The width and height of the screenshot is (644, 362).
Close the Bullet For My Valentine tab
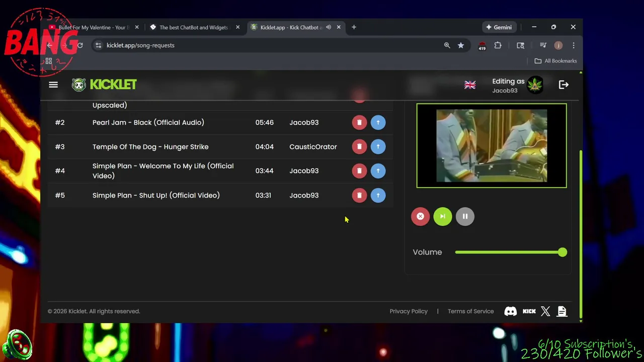[136, 27]
